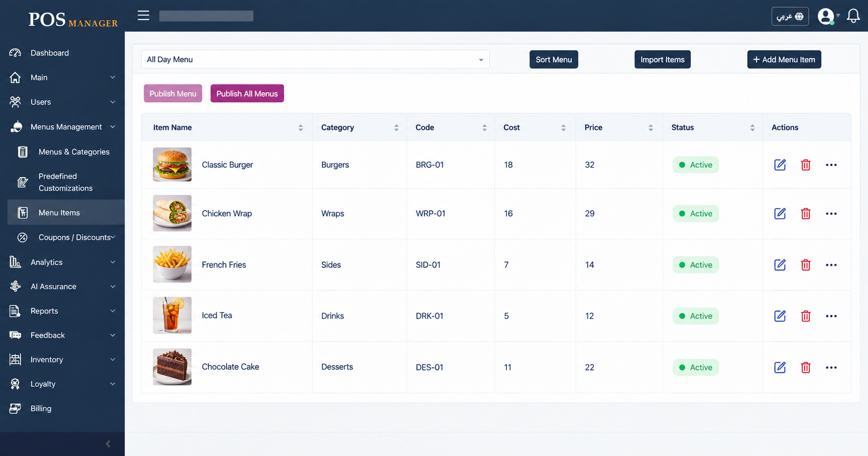Collapse the sidebar with bottom arrow
This screenshot has width=868, height=456.
pos(108,444)
